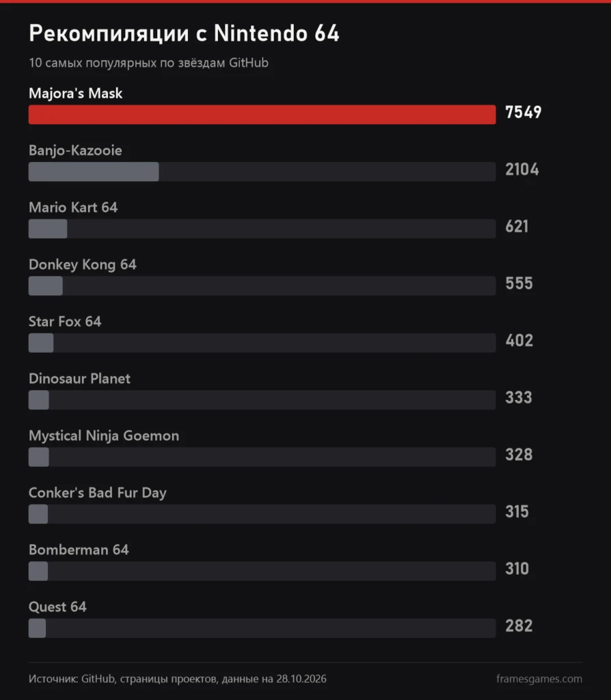Click the Mystical Ninja Goemon bar

tap(39, 457)
